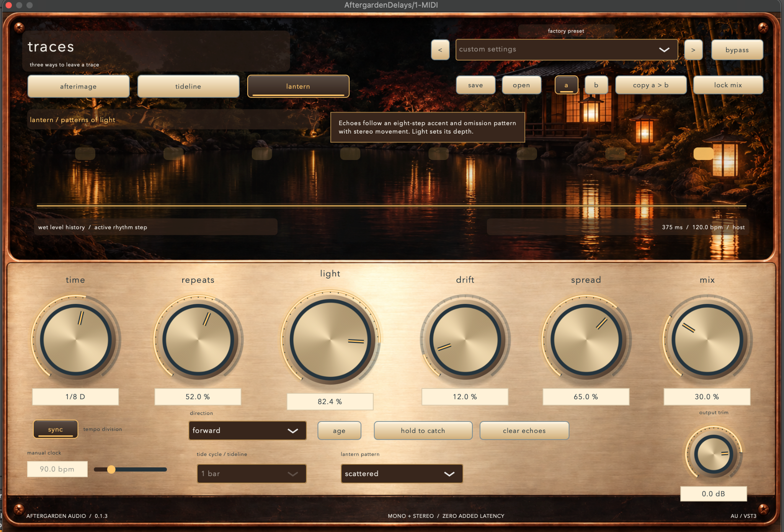Select the A state slot
784x532 pixels.
[566, 85]
